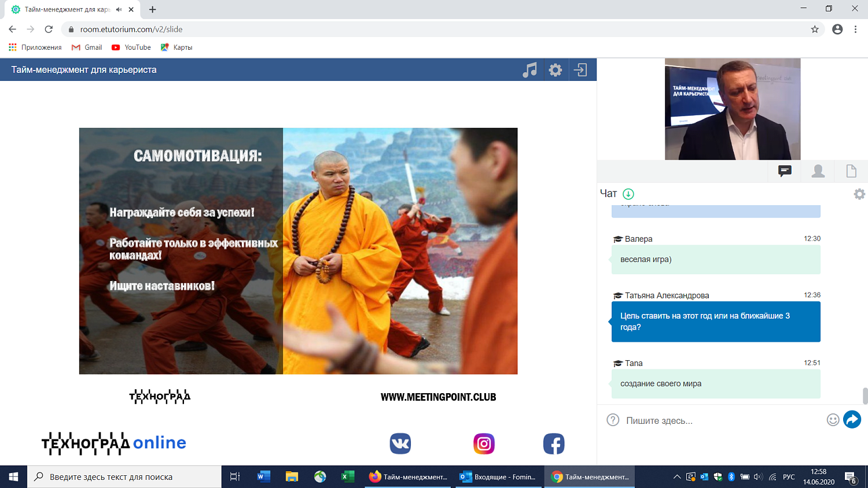Click the question mark icon near chat input

tap(613, 420)
